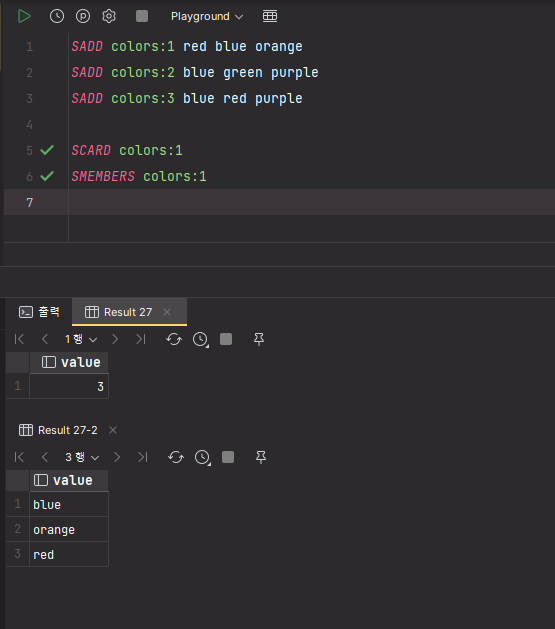The width and height of the screenshot is (555, 629).
Task: Close the Result 27-2 tab
Action: 113,430
